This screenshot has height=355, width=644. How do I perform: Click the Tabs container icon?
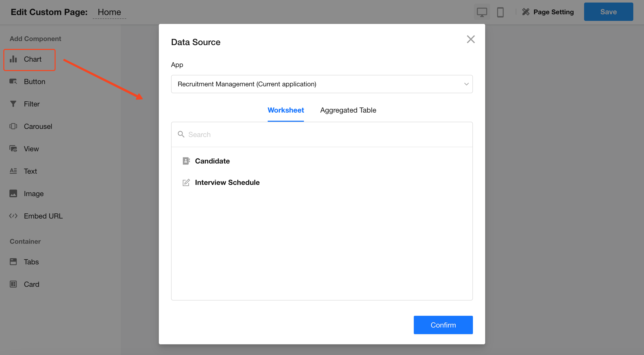tap(13, 262)
